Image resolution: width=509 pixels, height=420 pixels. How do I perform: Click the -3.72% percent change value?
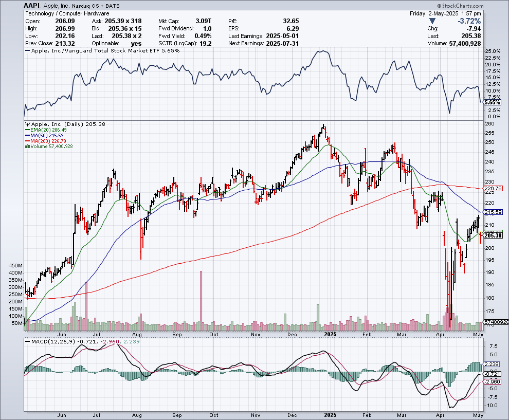(469, 21)
